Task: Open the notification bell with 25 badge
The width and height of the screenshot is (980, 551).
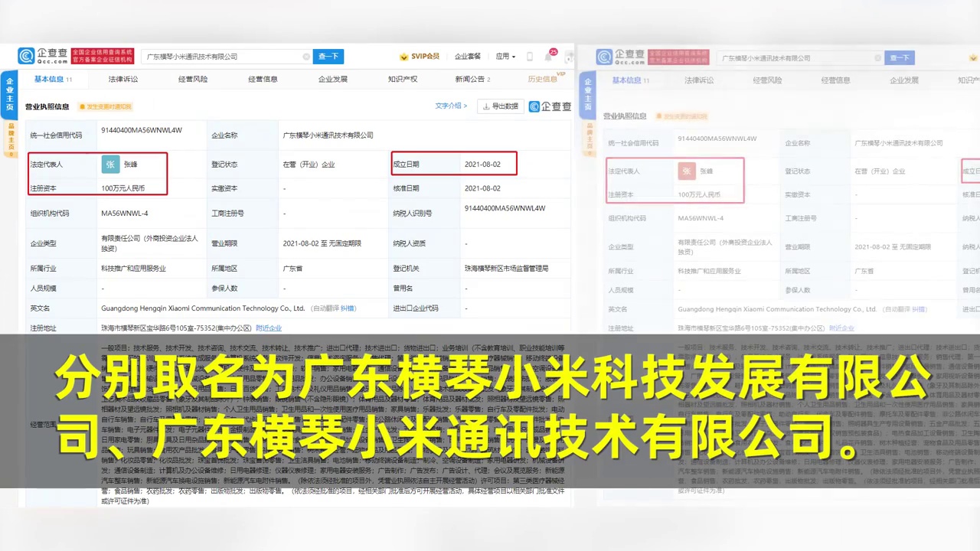Action: 549,57
